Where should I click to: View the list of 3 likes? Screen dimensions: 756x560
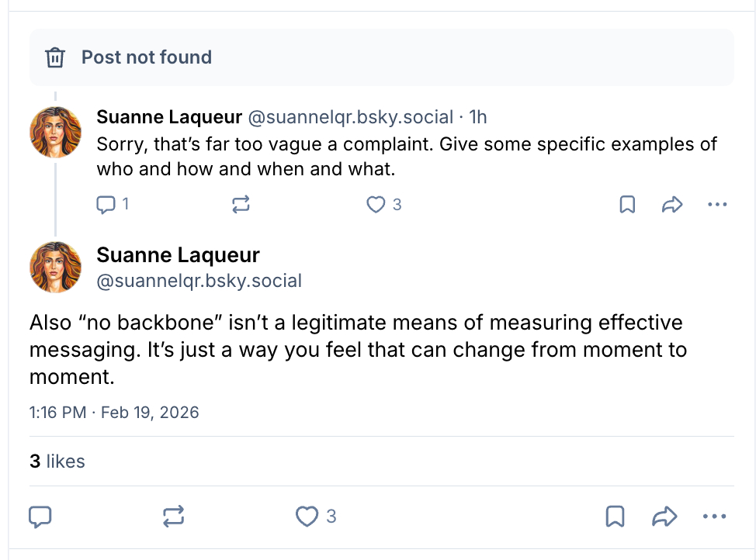(x=57, y=461)
